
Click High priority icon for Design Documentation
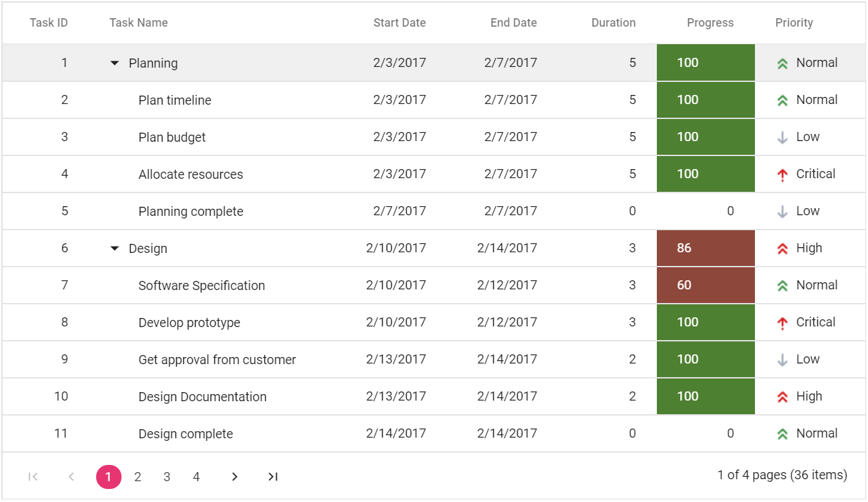782,397
